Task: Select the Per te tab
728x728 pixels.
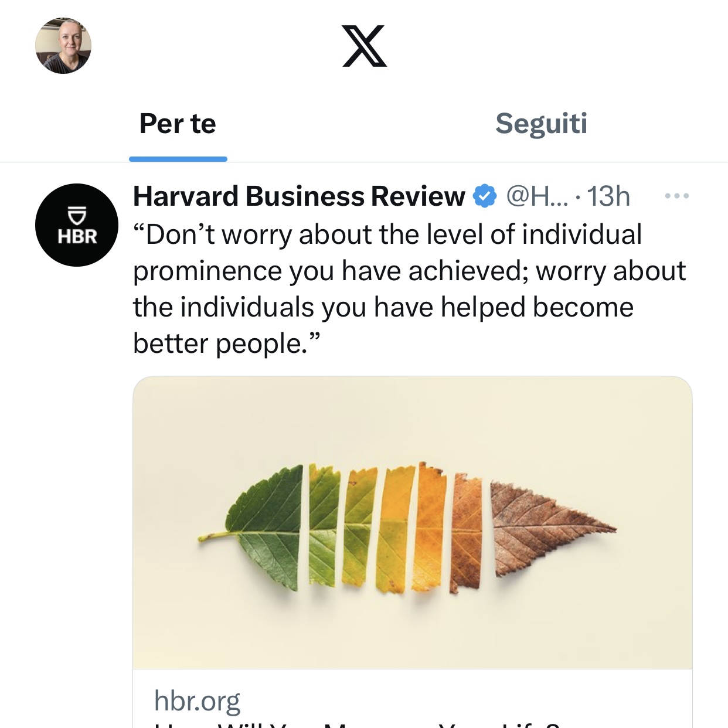Action: [178, 124]
